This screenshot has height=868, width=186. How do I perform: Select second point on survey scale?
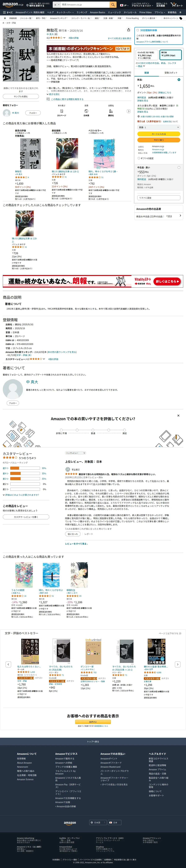(x=77, y=430)
